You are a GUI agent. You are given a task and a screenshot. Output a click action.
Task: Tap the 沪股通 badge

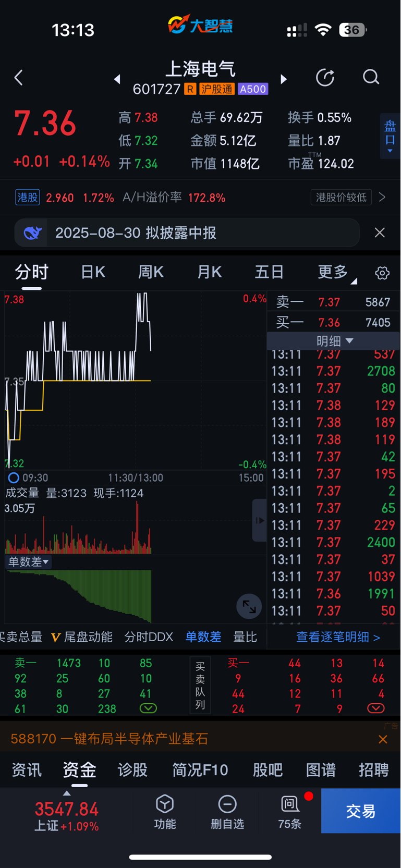tap(217, 89)
